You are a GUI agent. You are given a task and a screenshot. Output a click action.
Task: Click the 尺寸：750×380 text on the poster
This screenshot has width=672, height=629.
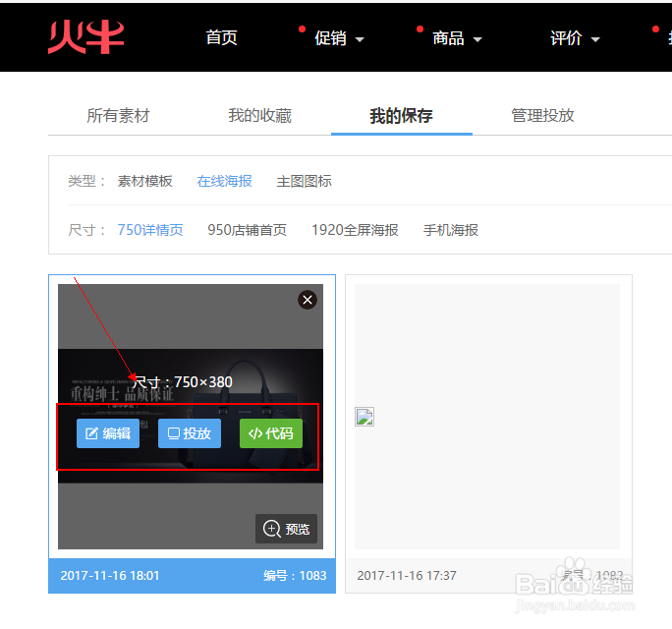coord(183,381)
